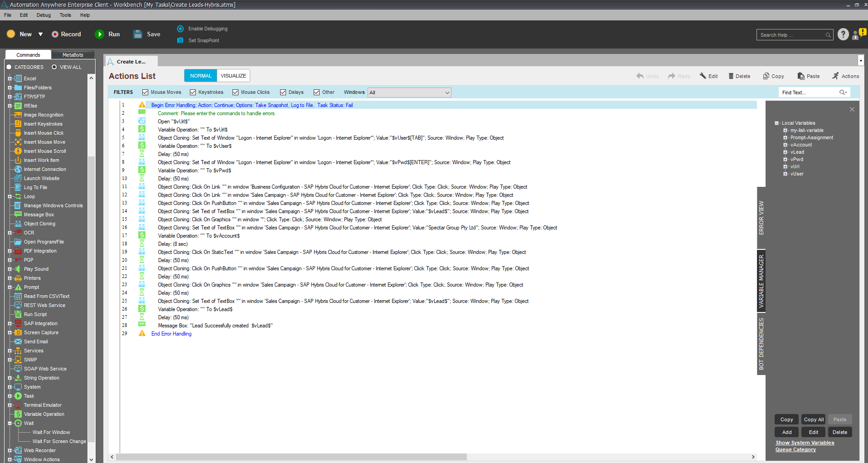Click the Variable Manager Edit button
Screen dimensions: 868x463
point(814,432)
